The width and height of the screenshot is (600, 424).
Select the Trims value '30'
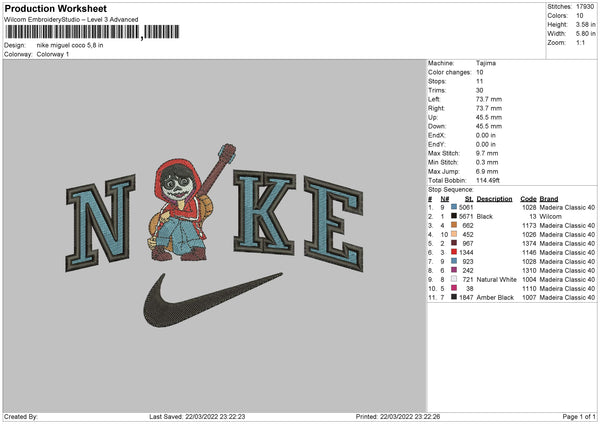pos(479,90)
